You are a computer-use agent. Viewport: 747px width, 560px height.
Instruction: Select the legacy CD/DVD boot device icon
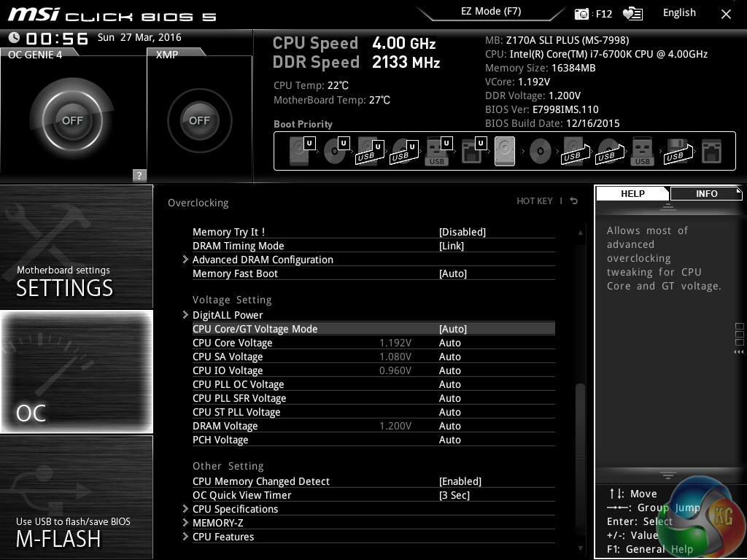click(x=541, y=152)
